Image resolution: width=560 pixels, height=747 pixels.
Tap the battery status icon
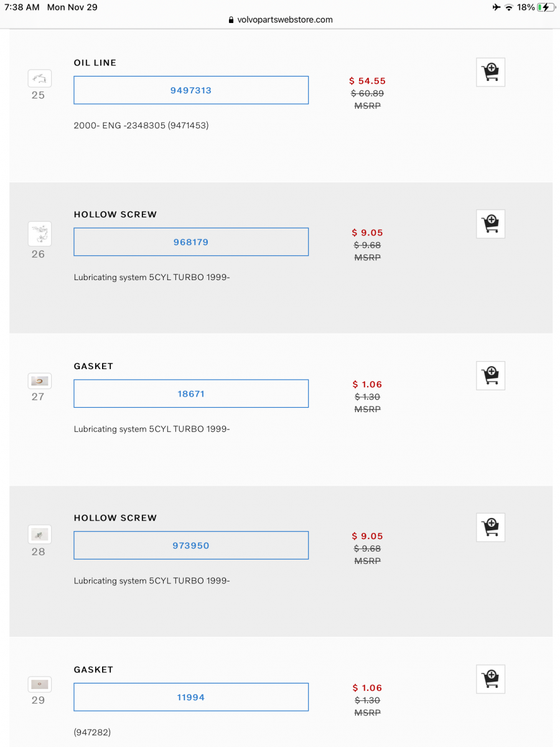click(x=546, y=7)
